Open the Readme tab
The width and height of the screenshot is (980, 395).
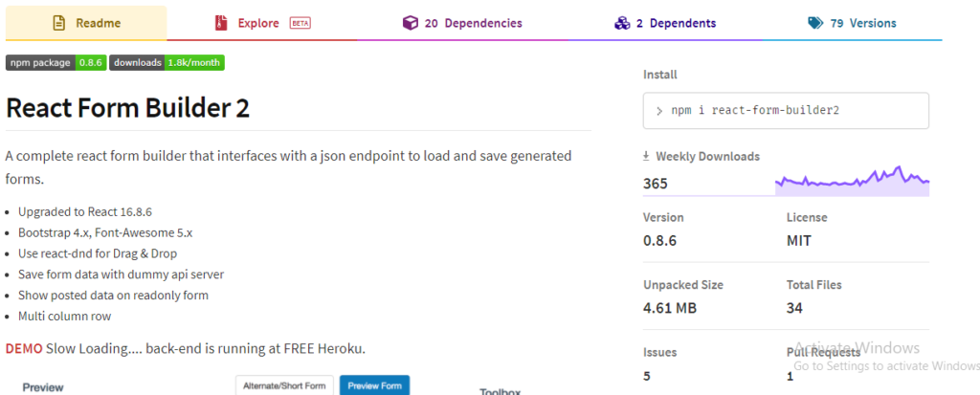tap(86, 23)
